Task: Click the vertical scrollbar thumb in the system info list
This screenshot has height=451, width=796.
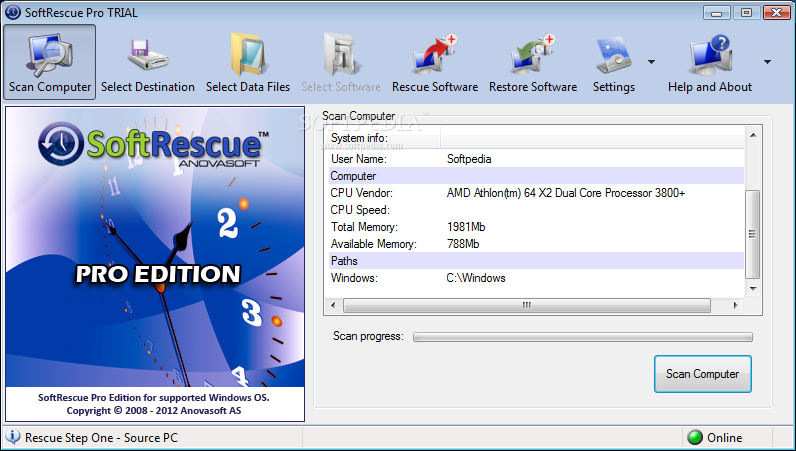Action: (753, 234)
